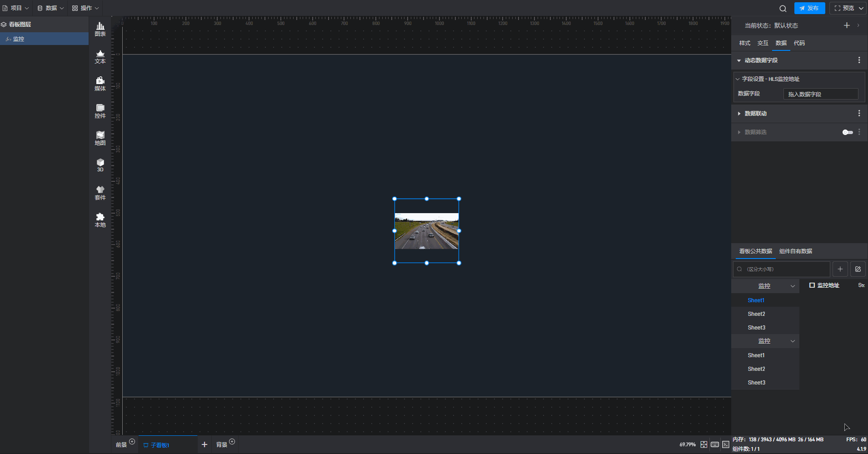Open the 图表 chart components icon

(x=100, y=29)
